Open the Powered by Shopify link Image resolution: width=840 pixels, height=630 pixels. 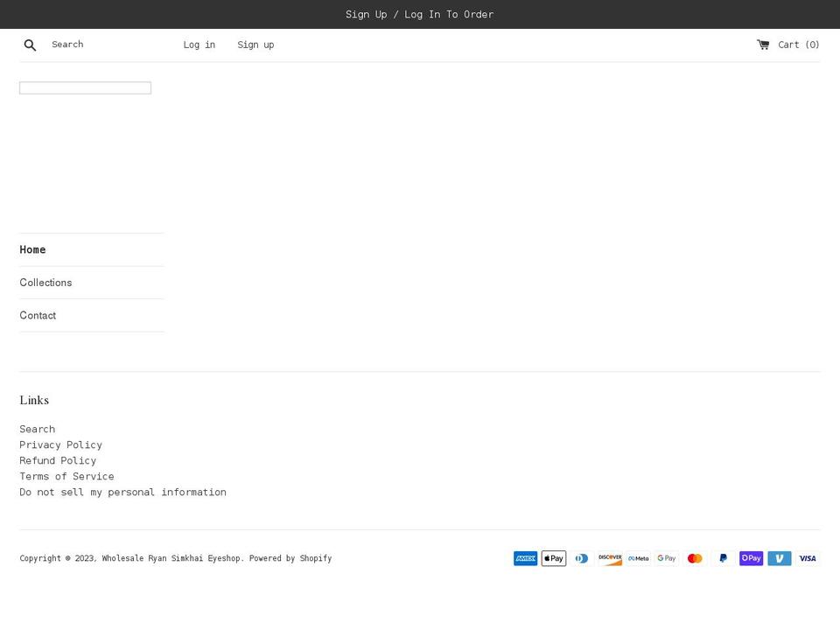tap(290, 558)
